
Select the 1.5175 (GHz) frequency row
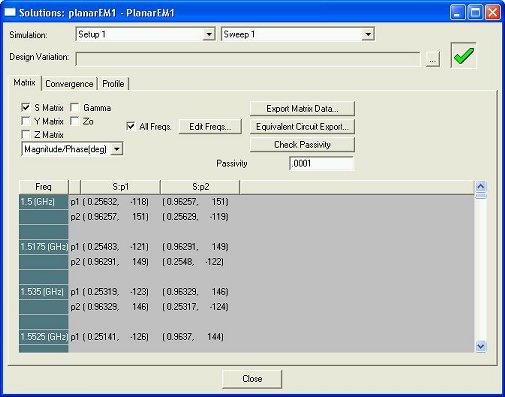44,247
